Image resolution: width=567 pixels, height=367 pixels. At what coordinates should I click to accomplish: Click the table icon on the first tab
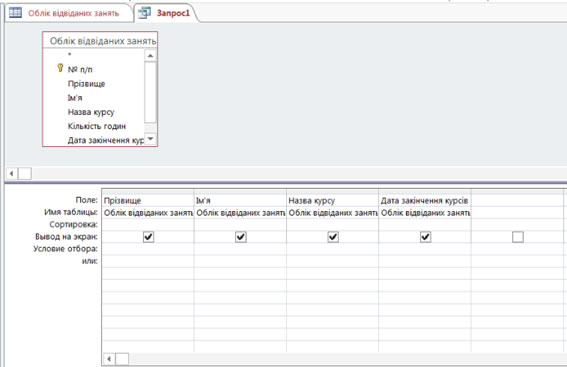16,13
